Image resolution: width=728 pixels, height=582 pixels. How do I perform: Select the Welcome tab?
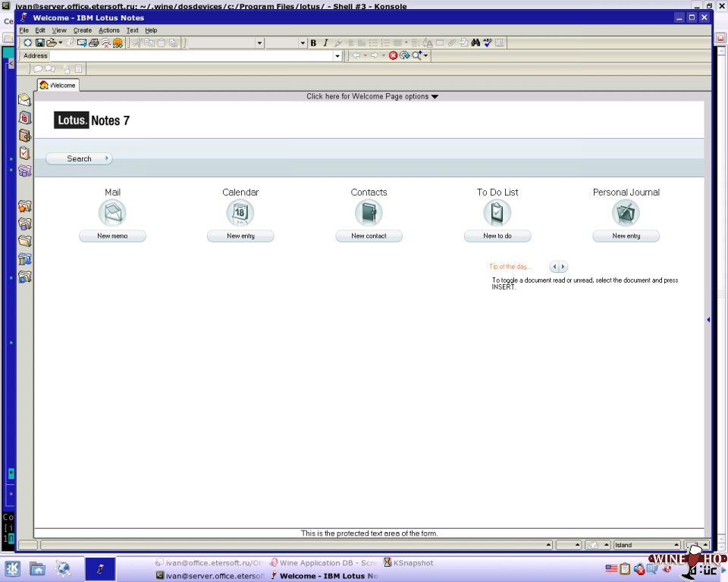click(x=58, y=86)
